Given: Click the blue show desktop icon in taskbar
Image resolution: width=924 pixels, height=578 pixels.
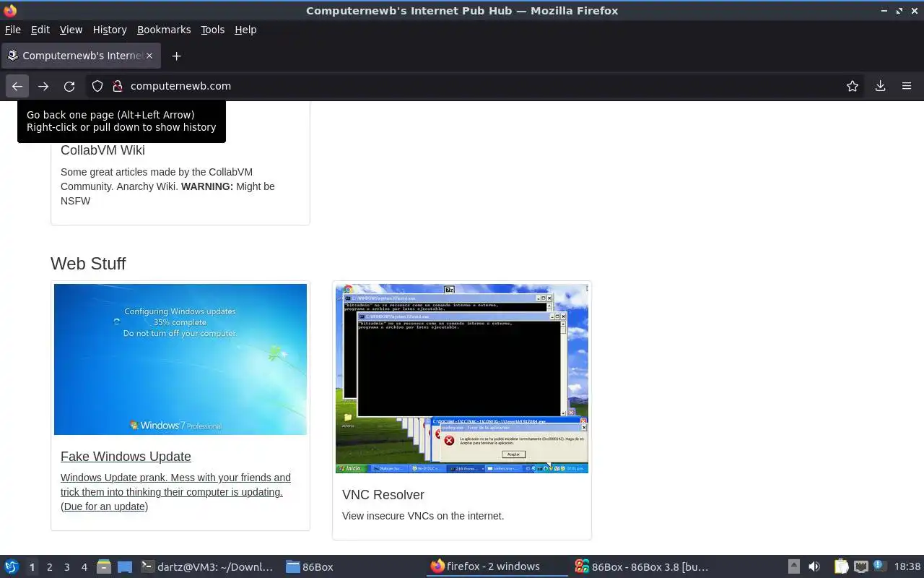Looking at the screenshot, I should point(125,567).
